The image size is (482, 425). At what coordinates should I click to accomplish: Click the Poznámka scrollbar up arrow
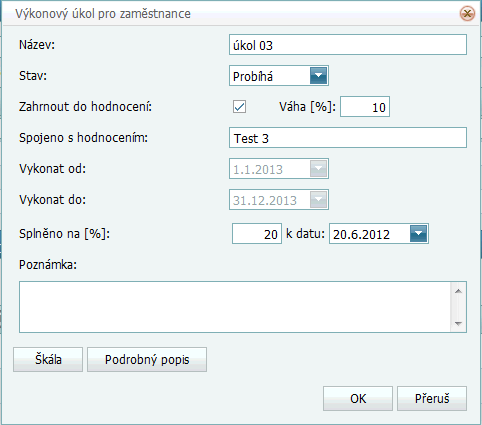tap(458, 291)
